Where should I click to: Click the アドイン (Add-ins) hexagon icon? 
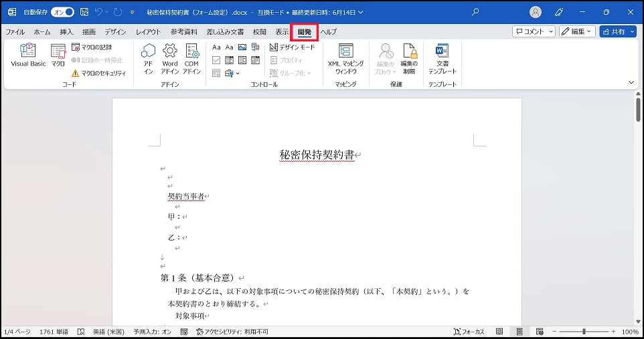(148, 59)
